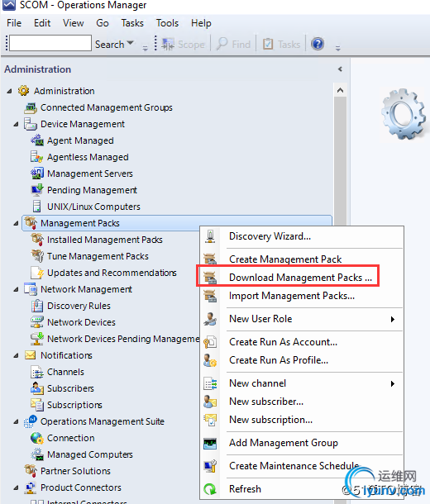Screen dimensions: 430x504
Task: Click the Agent Managed icon
Action: [37, 140]
